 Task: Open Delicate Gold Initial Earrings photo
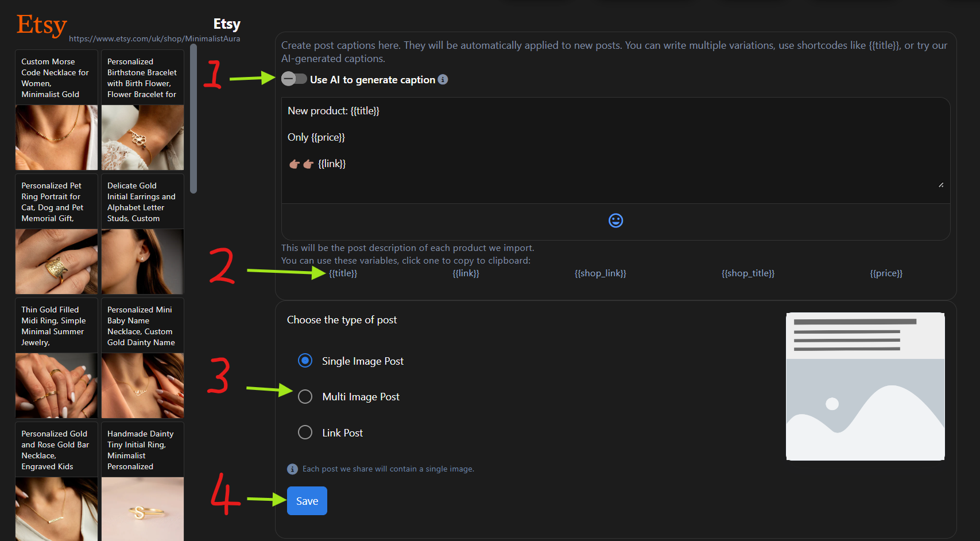(x=142, y=261)
